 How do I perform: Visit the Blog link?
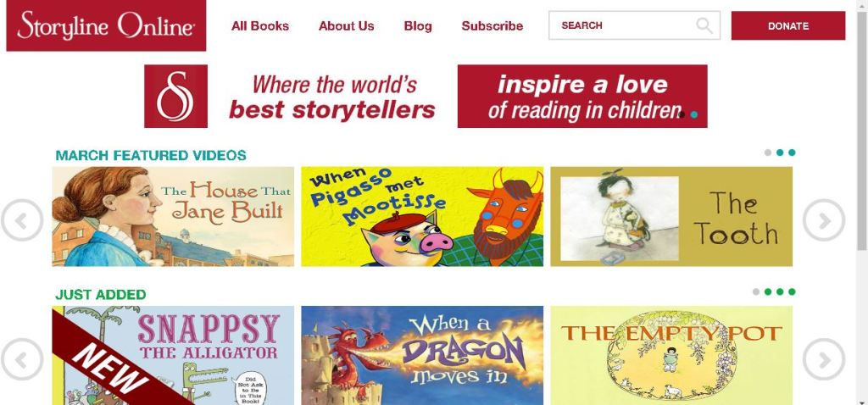(x=418, y=26)
